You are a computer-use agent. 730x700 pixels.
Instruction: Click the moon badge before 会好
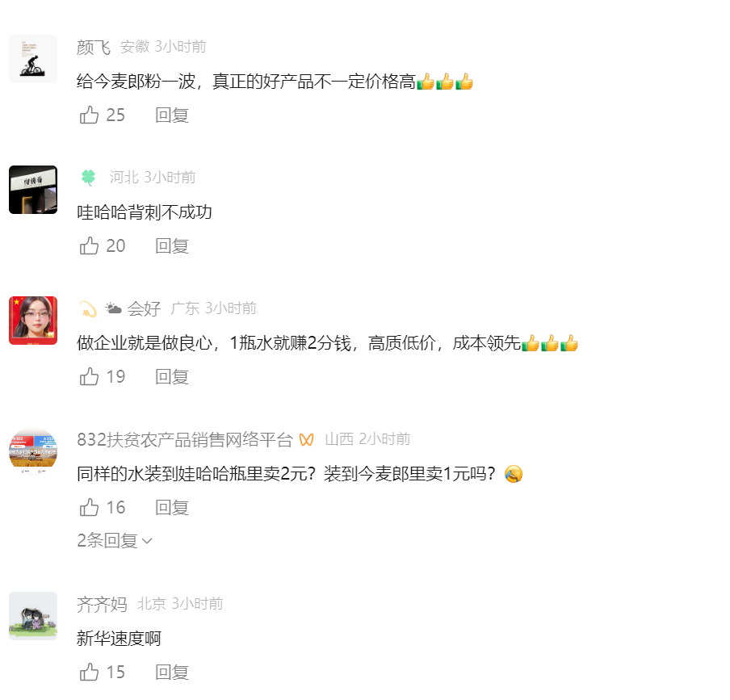coord(88,309)
